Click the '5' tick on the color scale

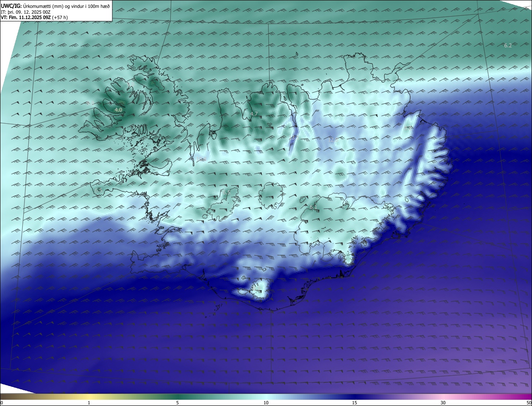(177, 403)
